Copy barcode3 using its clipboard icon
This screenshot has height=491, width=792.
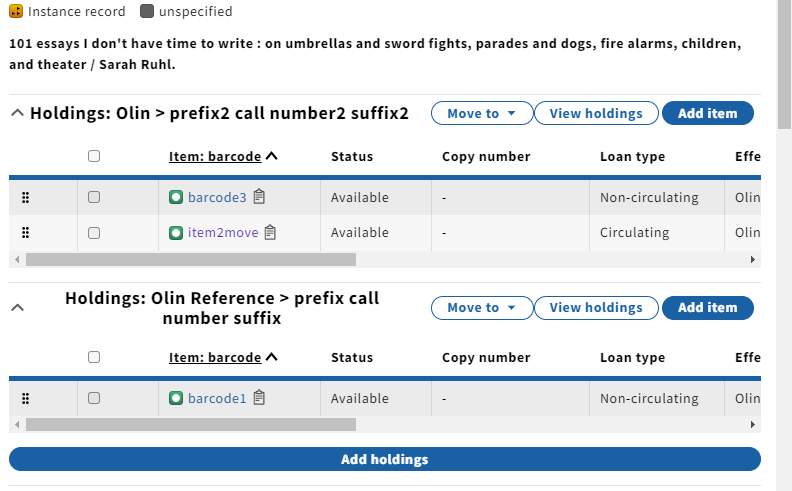click(x=259, y=197)
